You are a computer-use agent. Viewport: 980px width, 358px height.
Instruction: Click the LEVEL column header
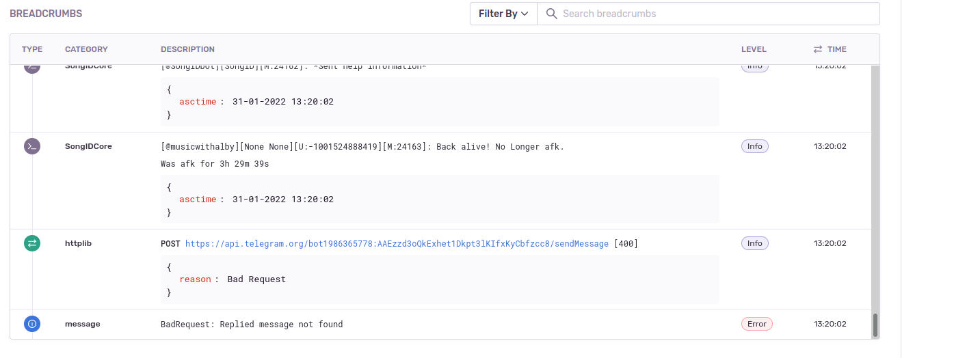pyautogui.click(x=754, y=49)
